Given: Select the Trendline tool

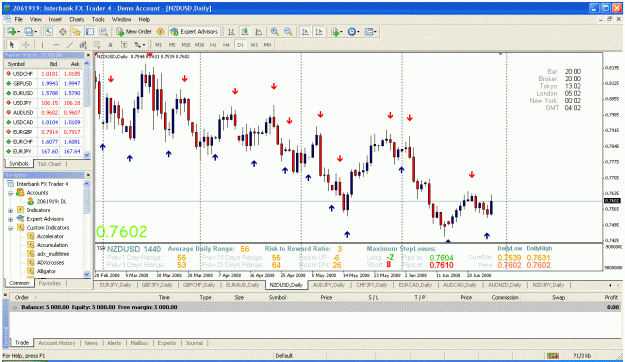Looking at the screenshot, I should pos(69,45).
